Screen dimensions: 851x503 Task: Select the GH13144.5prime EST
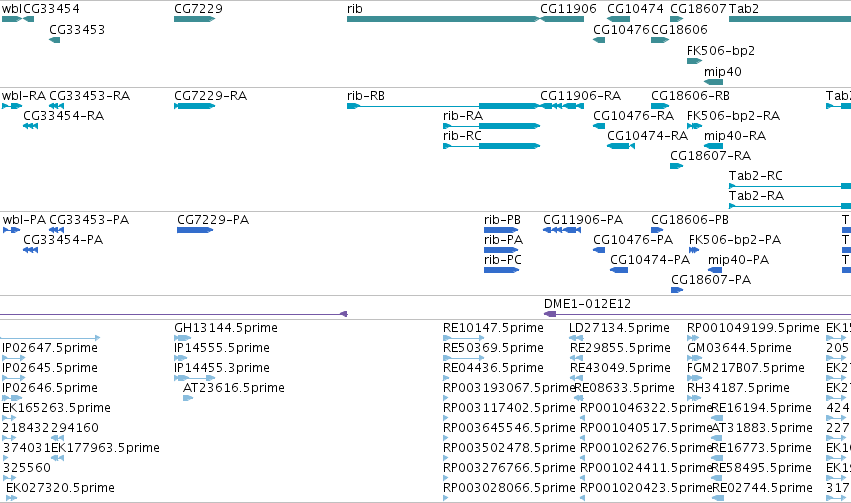click(x=182, y=338)
